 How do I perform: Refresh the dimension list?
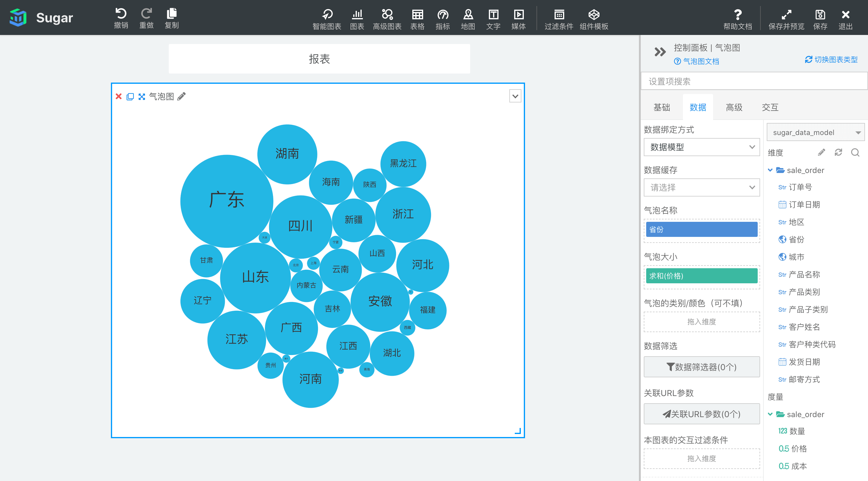(x=838, y=152)
